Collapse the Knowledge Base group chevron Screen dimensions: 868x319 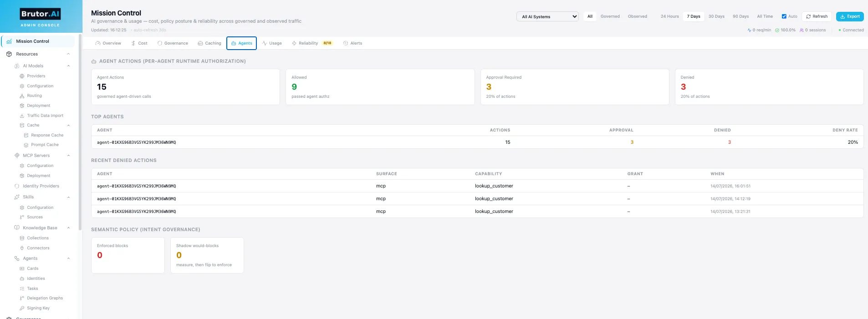point(68,228)
